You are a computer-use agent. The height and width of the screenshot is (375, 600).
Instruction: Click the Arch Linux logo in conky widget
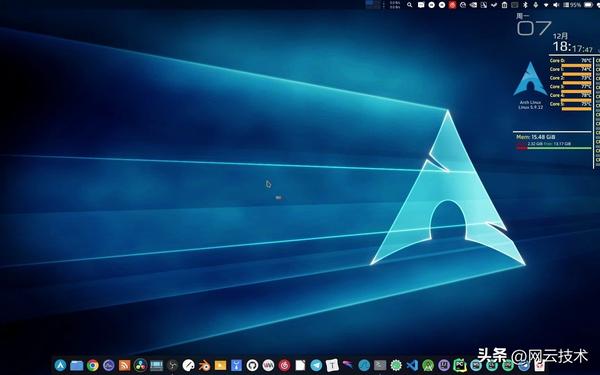(x=530, y=79)
